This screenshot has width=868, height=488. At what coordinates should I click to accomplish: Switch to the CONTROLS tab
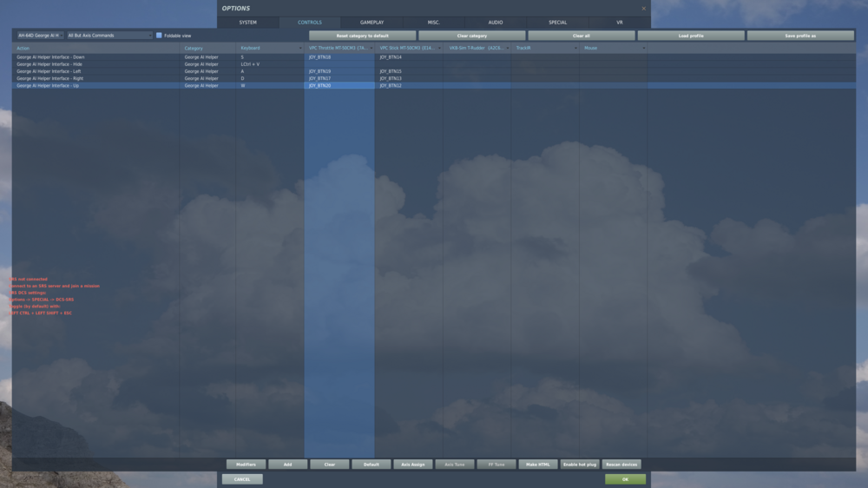pos(310,23)
